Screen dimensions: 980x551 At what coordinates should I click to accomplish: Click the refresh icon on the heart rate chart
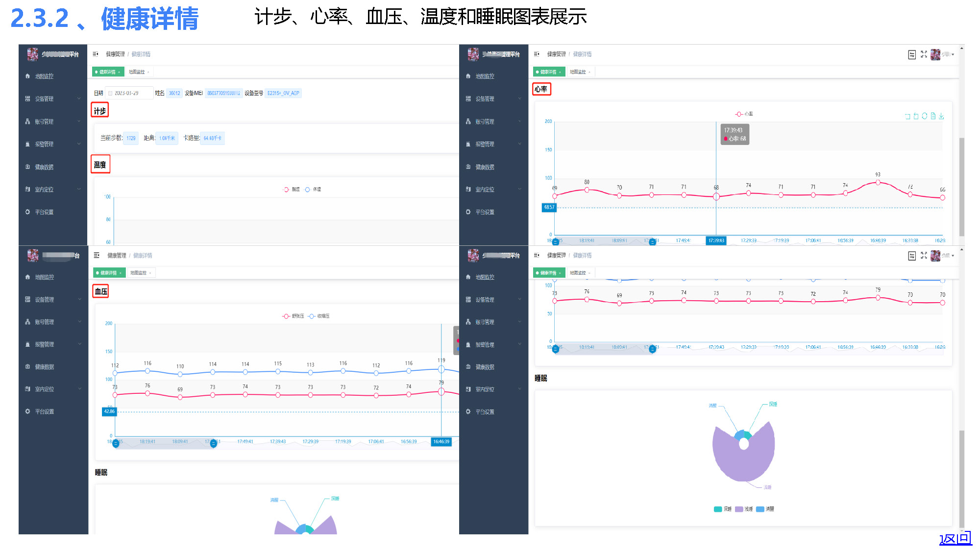click(924, 116)
